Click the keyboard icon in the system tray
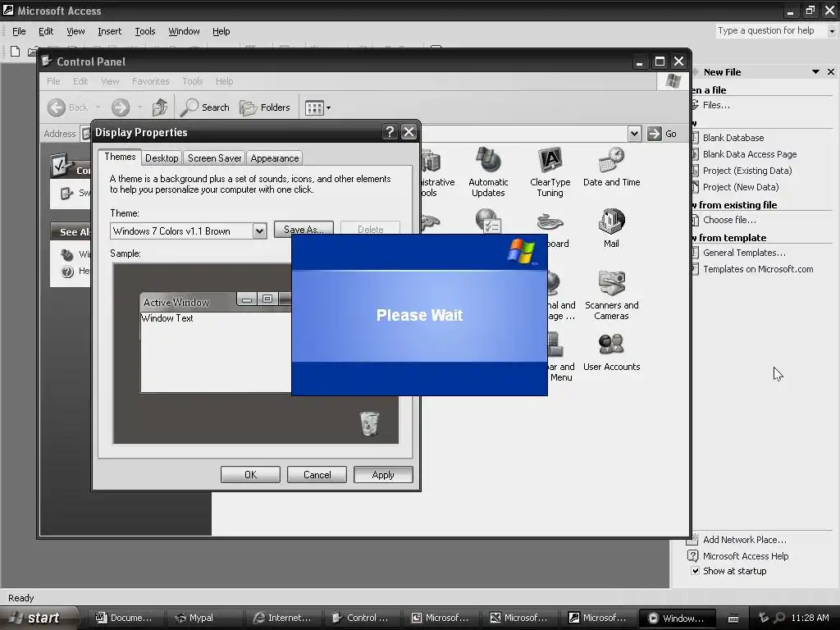This screenshot has height=630, width=840. coord(733,619)
